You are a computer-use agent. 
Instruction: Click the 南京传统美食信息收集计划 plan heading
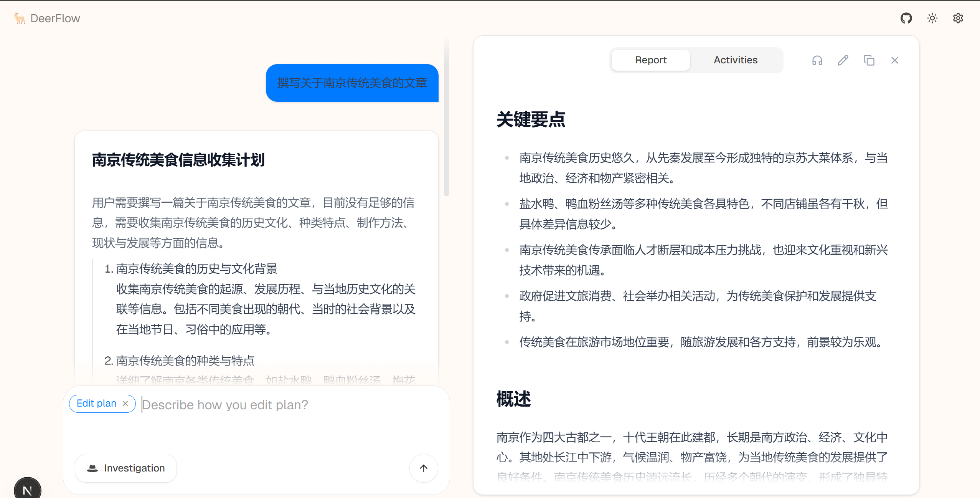pos(178,160)
